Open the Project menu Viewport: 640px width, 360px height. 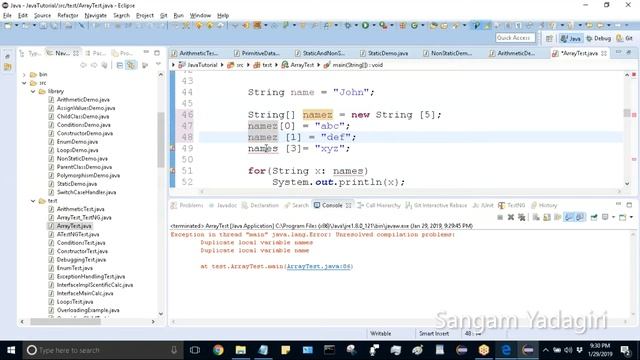[144, 16]
